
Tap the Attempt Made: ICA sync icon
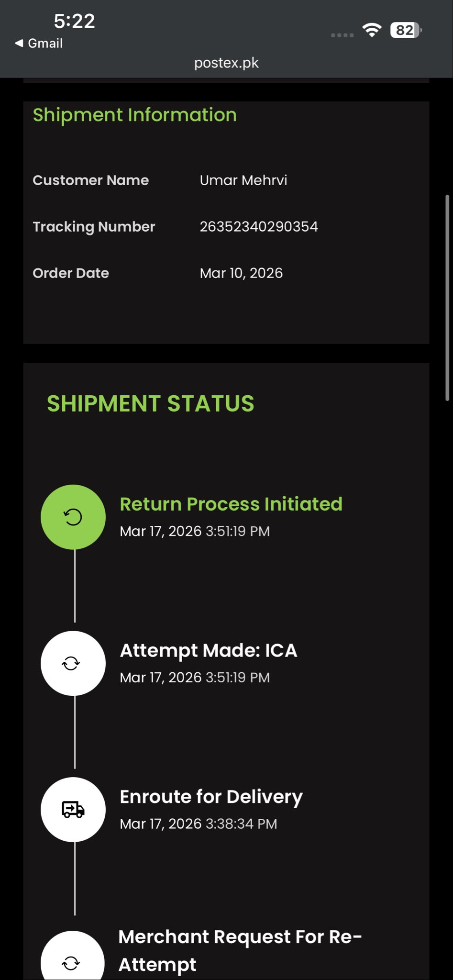[x=73, y=663]
